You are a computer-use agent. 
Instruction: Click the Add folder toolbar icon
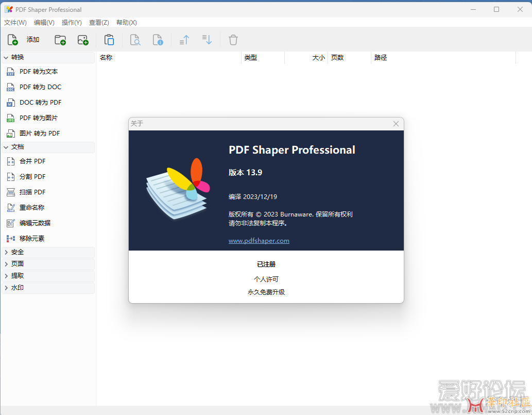[x=60, y=40]
